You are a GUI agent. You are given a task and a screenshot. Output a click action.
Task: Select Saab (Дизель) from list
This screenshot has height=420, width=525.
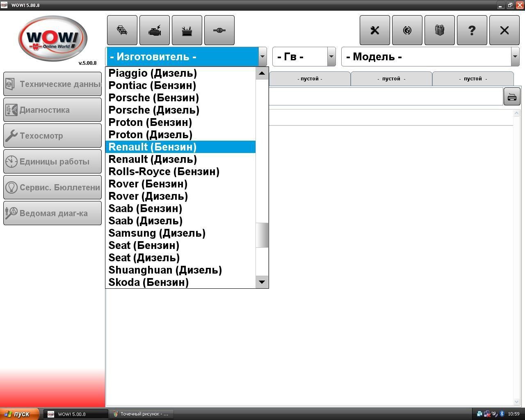[180, 221]
